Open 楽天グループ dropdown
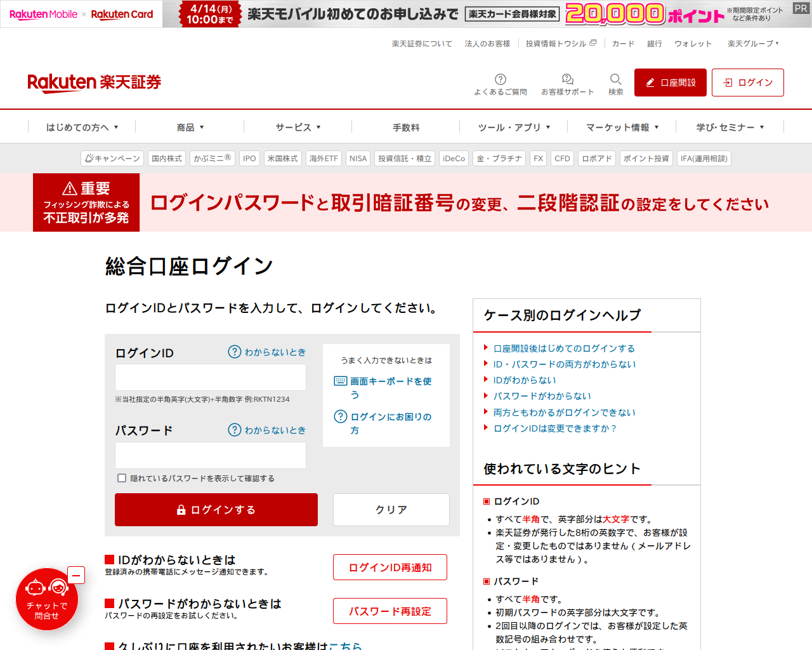The height and width of the screenshot is (650, 812). click(753, 44)
